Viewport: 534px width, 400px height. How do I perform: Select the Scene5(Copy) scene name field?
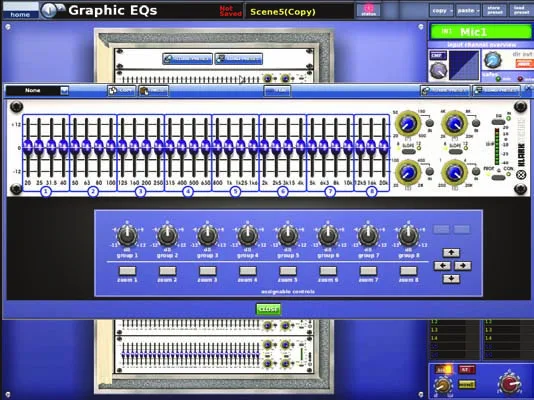pyautogui.click(x=299, y=12)
